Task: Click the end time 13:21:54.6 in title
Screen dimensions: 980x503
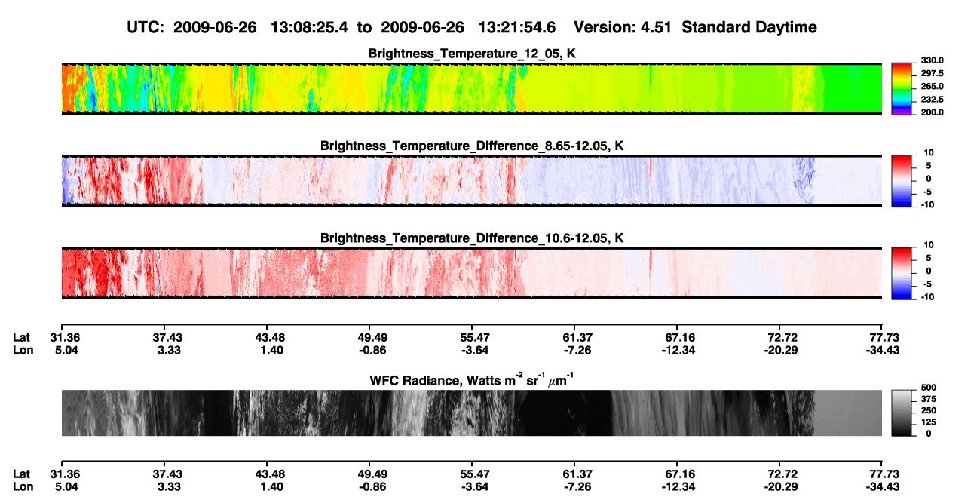Action: (516, 27)
